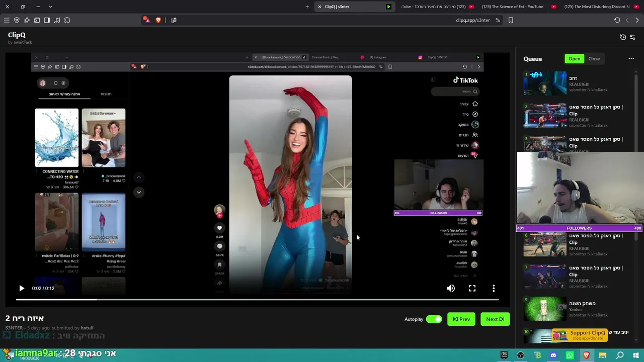Viewport: 644px width, 362px height.
Task: Toggle the Autoplay switch
Action: [434, 319]
